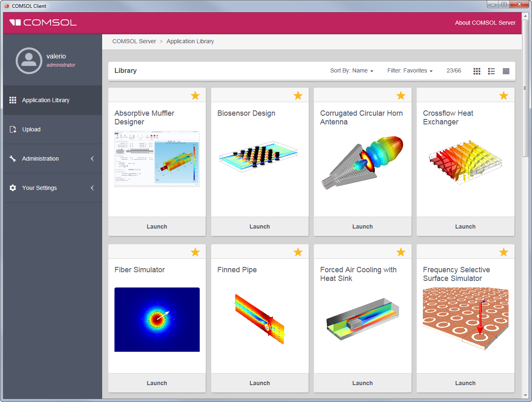532x402 pixels.
Task: Go to COMSOL Server breadcrumb
Action: point(134,41)
